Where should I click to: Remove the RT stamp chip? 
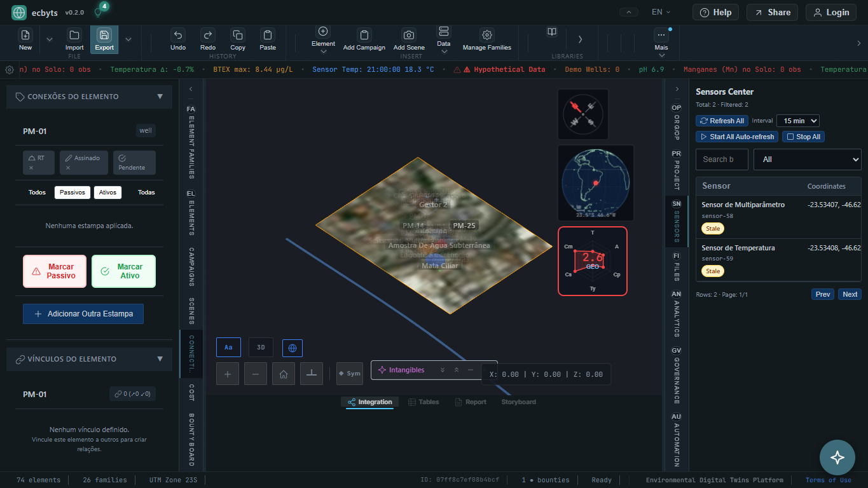coord(31,168)
